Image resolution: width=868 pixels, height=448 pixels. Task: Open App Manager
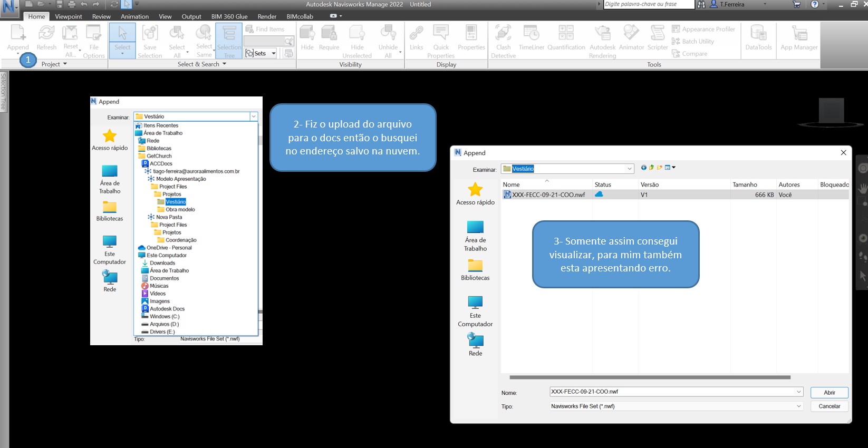click(799, 38)
